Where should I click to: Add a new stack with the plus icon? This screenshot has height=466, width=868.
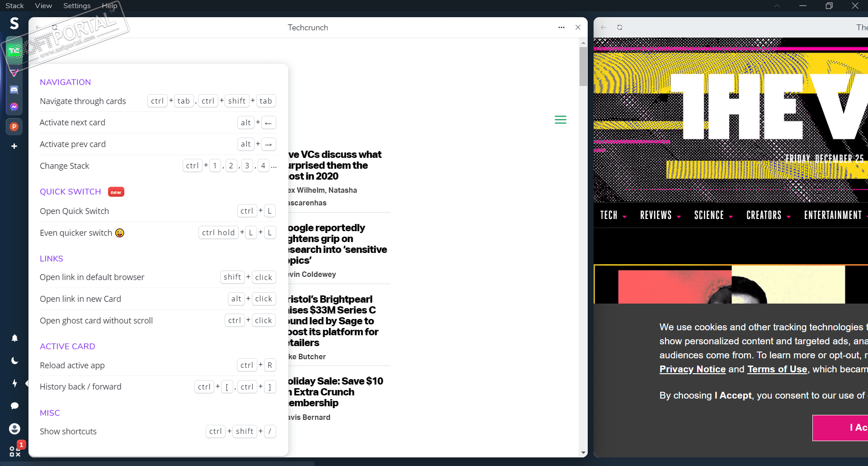[14, 146]
